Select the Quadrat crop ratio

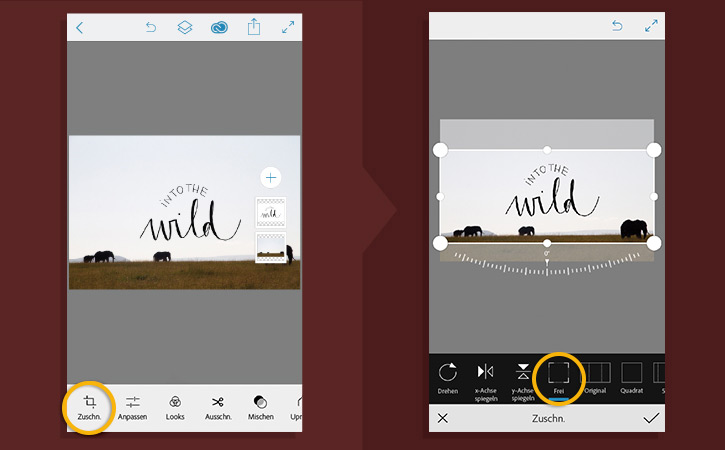coord(632,378)
